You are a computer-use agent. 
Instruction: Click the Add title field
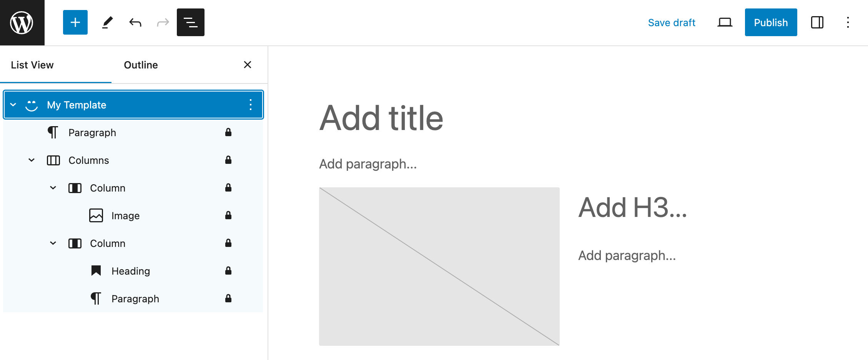(381, 118)
